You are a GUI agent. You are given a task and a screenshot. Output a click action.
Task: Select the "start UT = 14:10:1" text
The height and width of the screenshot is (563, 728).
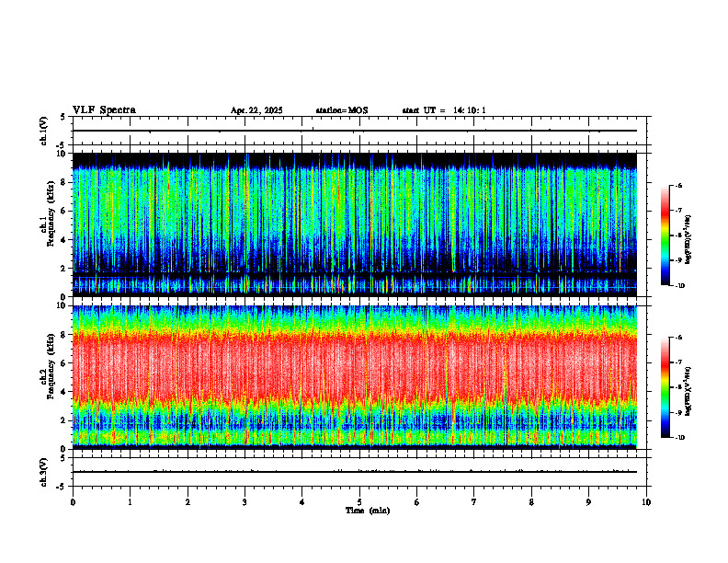(x=444, y=110)
